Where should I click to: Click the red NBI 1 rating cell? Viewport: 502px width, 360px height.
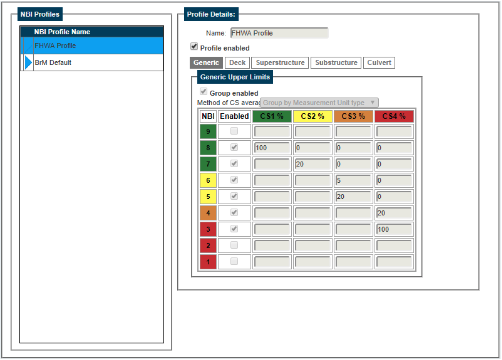tap(208, 262)
